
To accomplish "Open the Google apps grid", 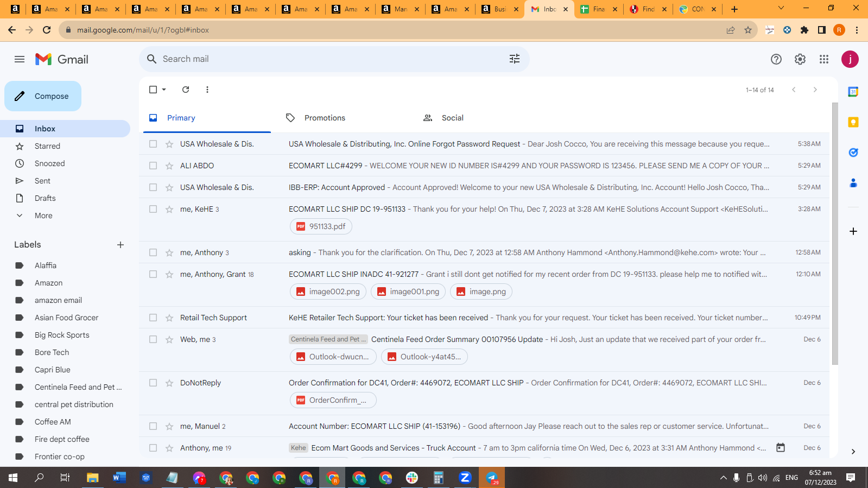I will click(824, 59).
